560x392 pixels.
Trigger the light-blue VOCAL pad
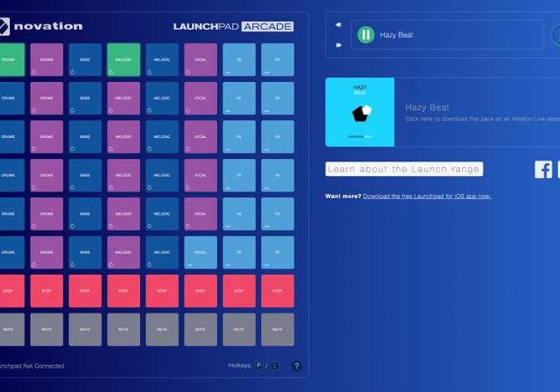pyautogui.click(x=200, y=253)
